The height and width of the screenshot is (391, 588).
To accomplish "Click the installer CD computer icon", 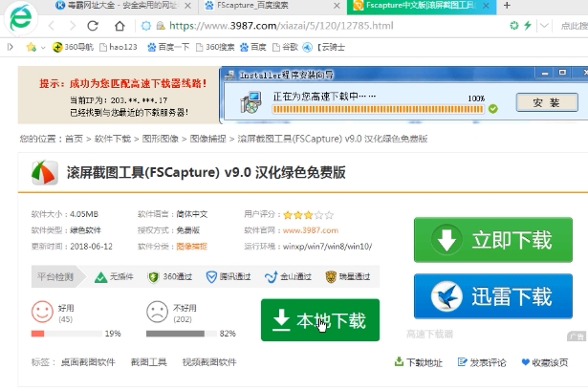I will (250, 102).
